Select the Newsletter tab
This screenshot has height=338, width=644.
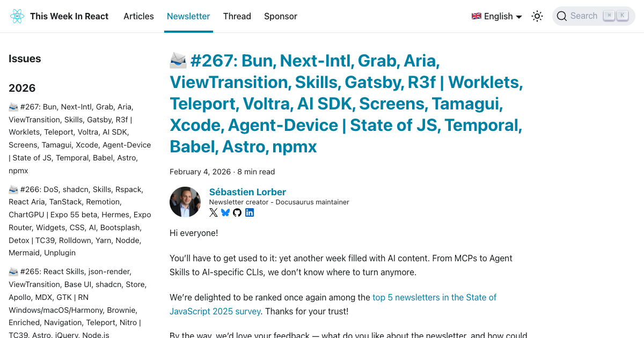pyautogui.click(x=188, y=16)
